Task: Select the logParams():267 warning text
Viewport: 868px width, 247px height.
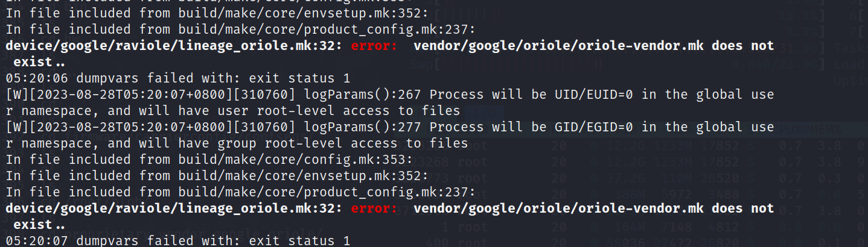Action: (x=390, y=102)
